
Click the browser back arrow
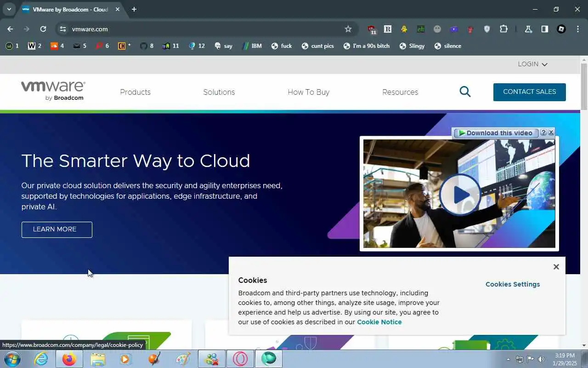coord(10,29)
